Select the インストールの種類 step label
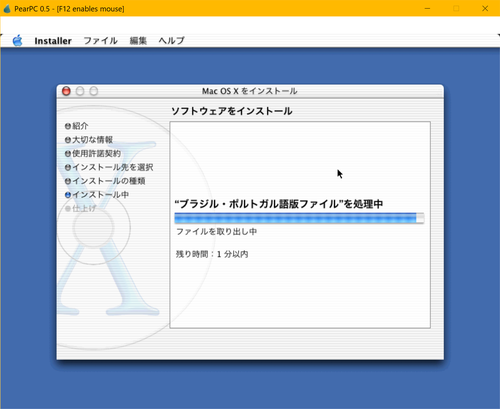 (109, 181)
